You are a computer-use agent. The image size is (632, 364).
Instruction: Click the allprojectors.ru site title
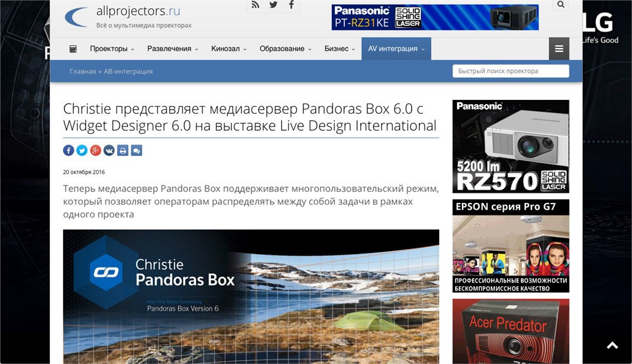138,11
